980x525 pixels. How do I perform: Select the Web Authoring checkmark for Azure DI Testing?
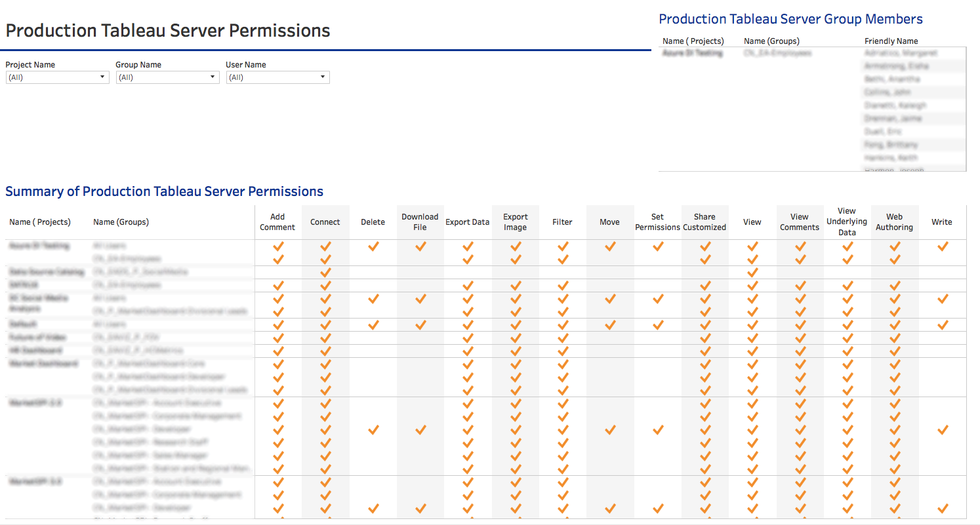click(x=894, y=246)
